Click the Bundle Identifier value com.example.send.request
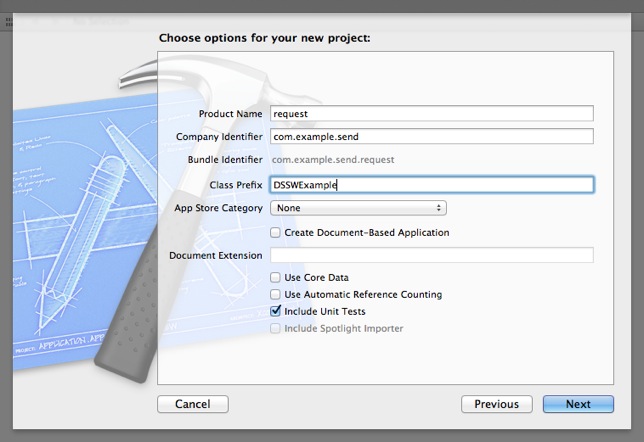Viewport: 644px width, 442px height. [x=333, y=160]
